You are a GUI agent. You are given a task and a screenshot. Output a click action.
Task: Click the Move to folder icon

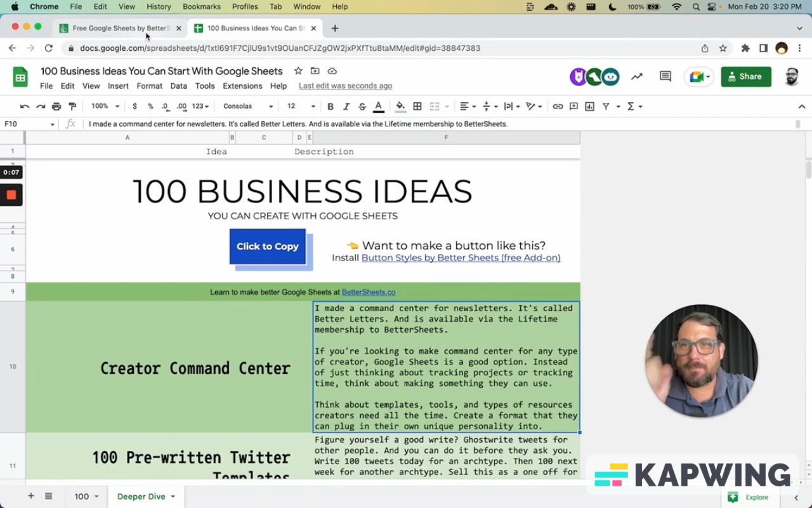315,71
